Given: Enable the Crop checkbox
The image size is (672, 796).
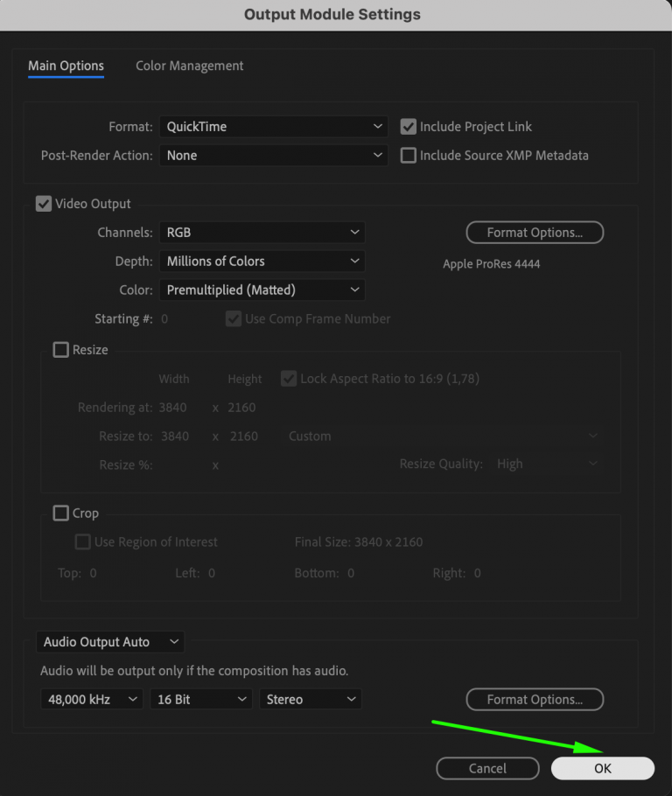Looking at the screenshot, I should (60, 513).
